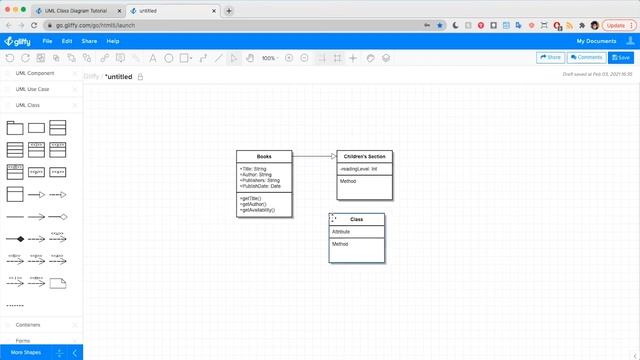Image resolution: width=640 pixels, height=360 pixels.
Task: Select the arrow connecting Books and Children's Section
Action: 314,156
